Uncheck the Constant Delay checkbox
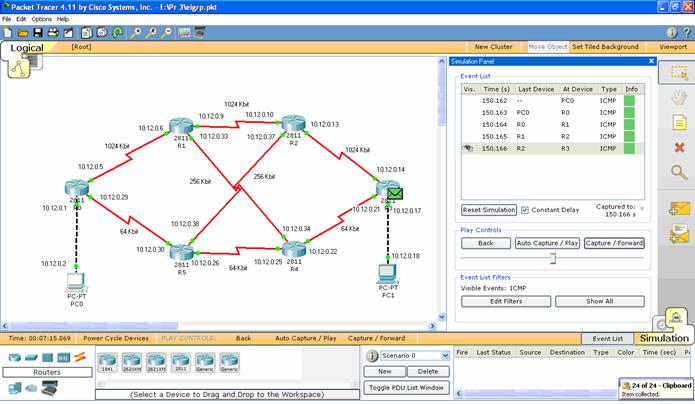The height and width of the screenshot is (404, 695). coord(525,210)
